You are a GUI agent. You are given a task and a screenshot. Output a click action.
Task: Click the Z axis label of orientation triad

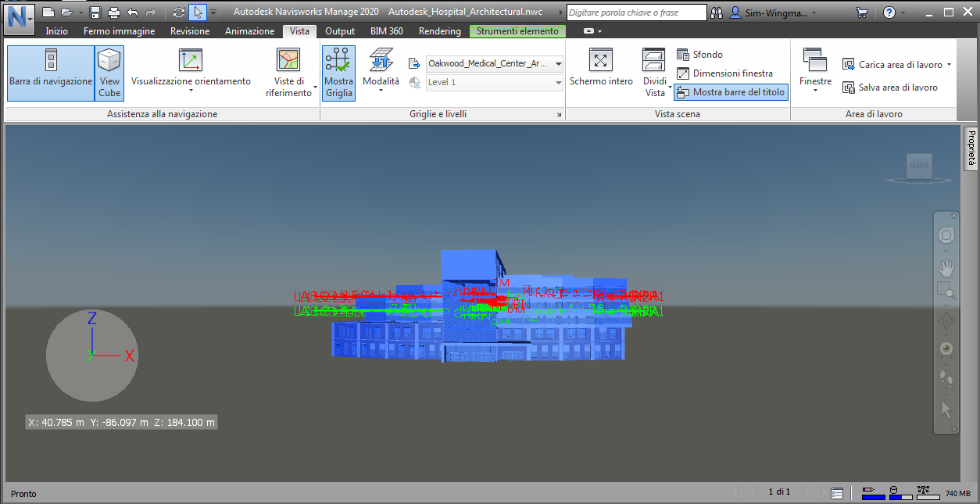pyautogui.click(x=91, y=318)
